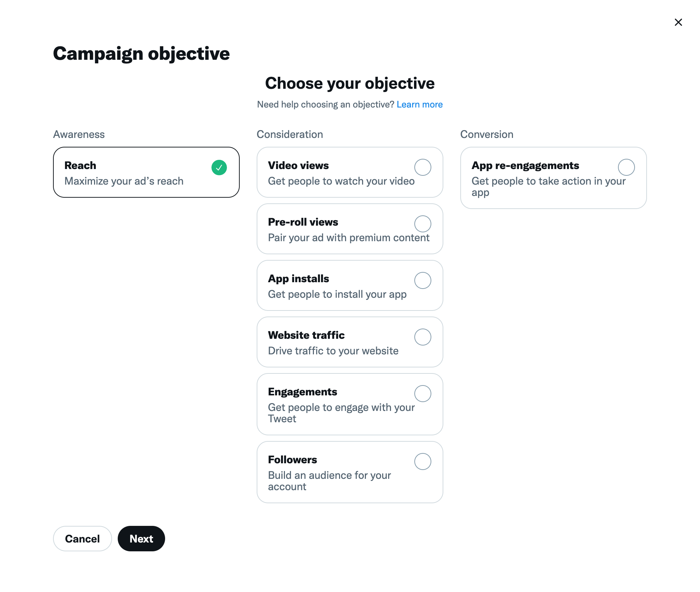700x592 pixels.
Task: Pick the Website traffic radio button
Action: 422,337
